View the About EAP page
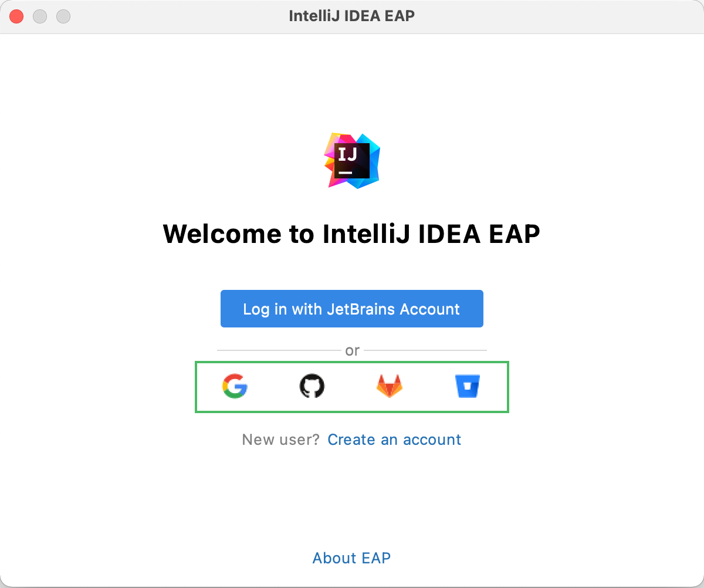The width and height of the screenshot is (704, 588). 351,558
